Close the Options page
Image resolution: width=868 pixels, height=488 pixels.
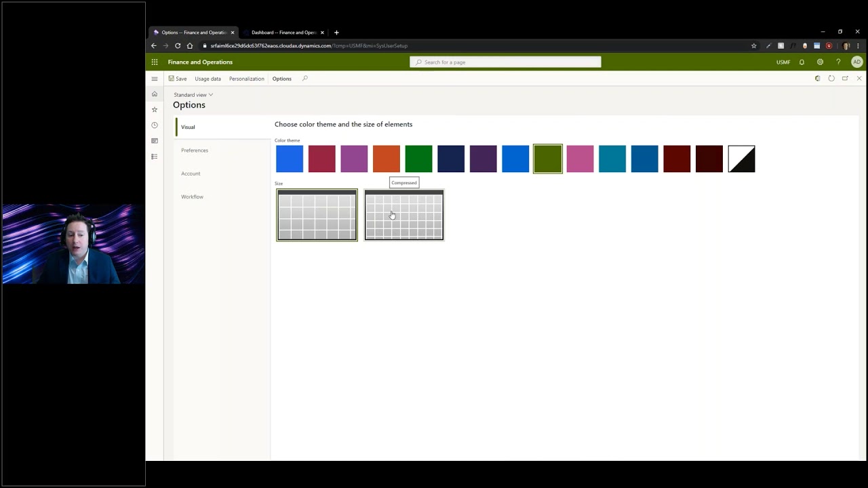[859, 79]
